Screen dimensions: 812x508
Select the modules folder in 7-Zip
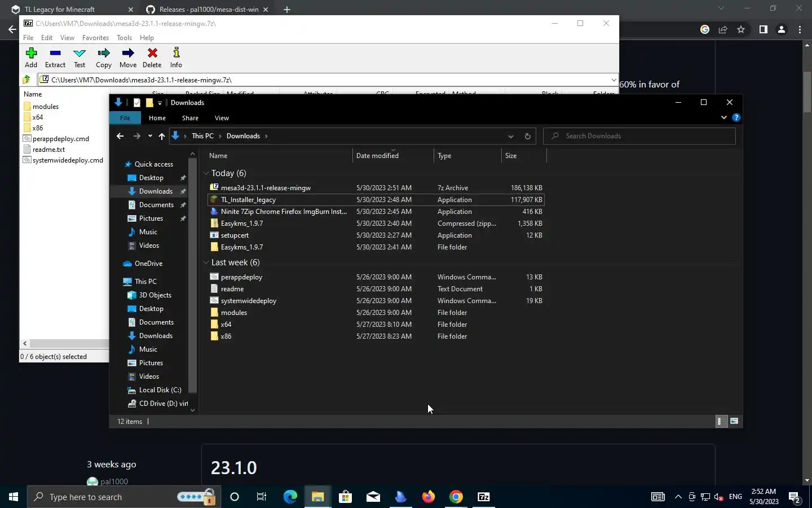pyautogui.click(x=41, y=106)
